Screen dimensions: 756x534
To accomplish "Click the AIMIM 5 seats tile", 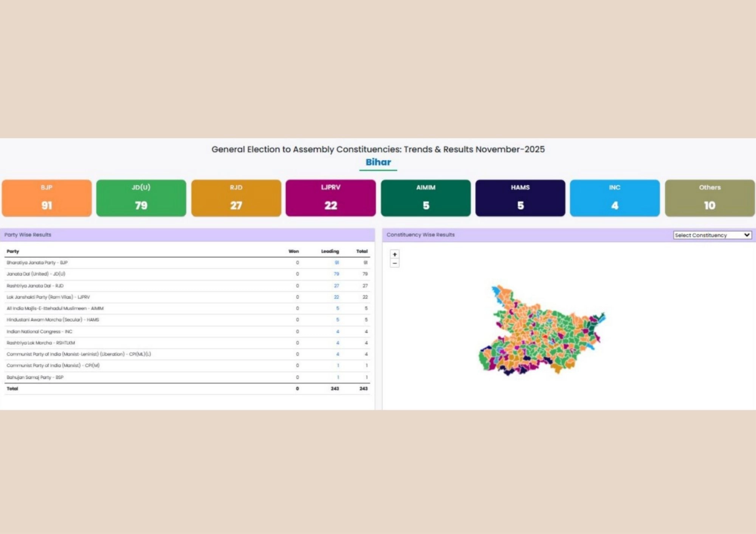I will 426,198.
